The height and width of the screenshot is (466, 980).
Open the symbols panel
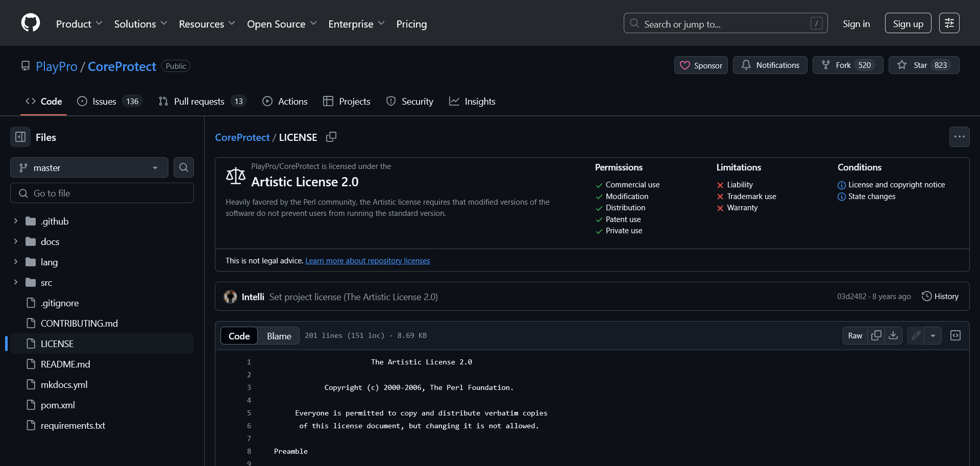pyautogui.click(x=955, y=335)
